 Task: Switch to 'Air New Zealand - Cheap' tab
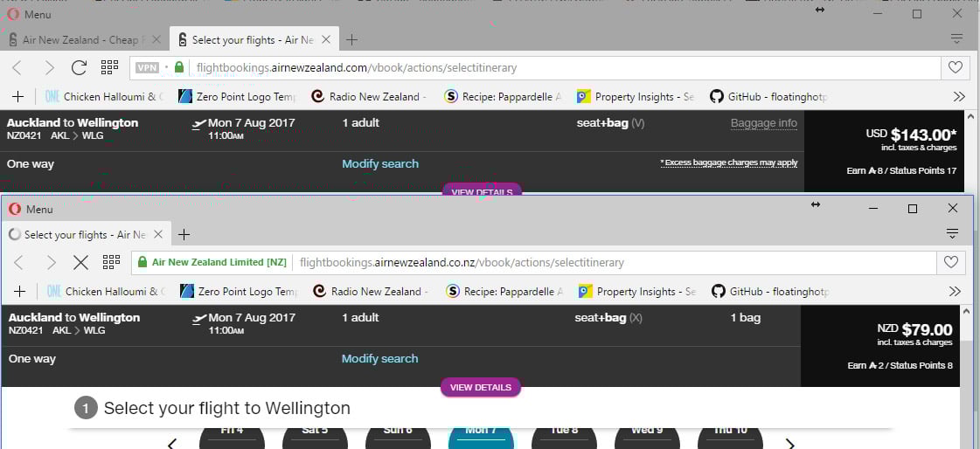83,40
